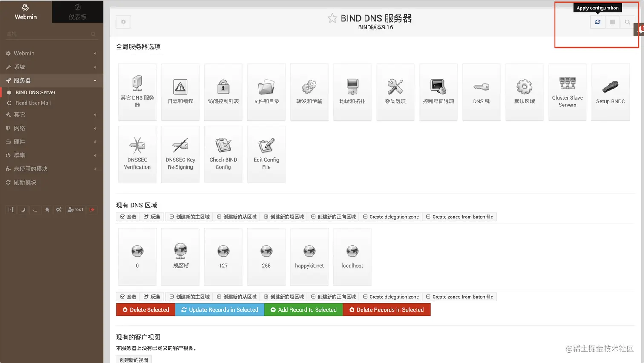This screenshot has width=644, height=363.
Task: Open Cluster Slave Servers icon
Action: click(567, 92)
